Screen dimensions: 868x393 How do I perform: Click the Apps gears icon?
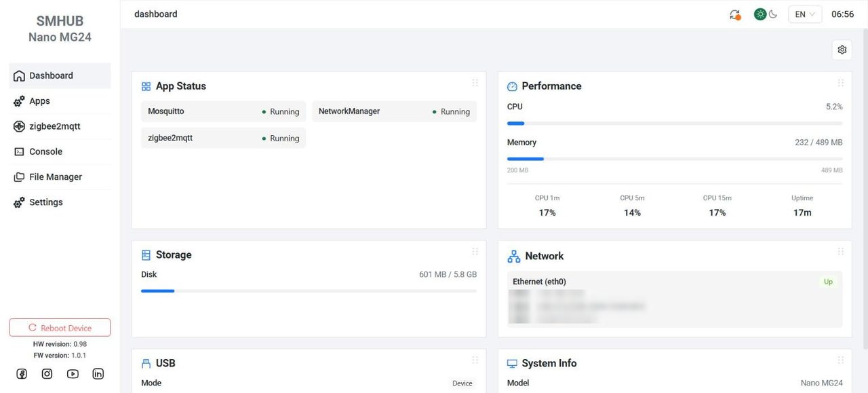[x=19, y=101]
